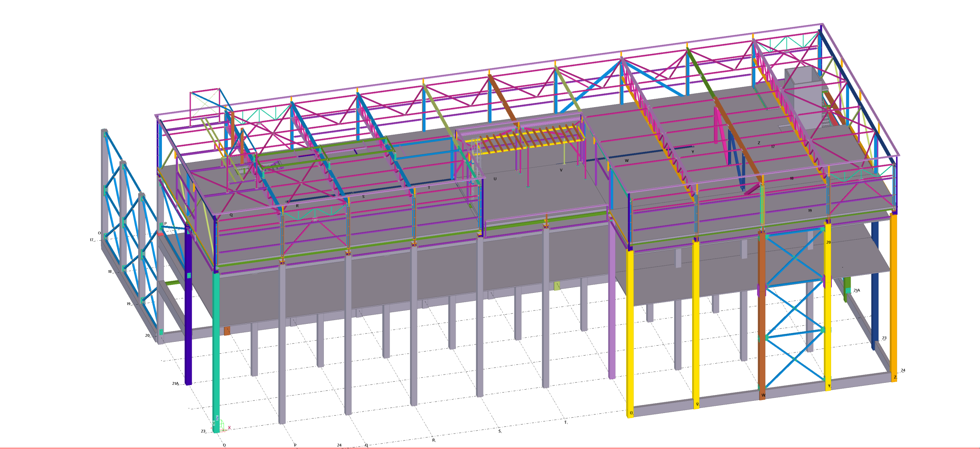Select the teal green corner column

click(x=216, y=345)
